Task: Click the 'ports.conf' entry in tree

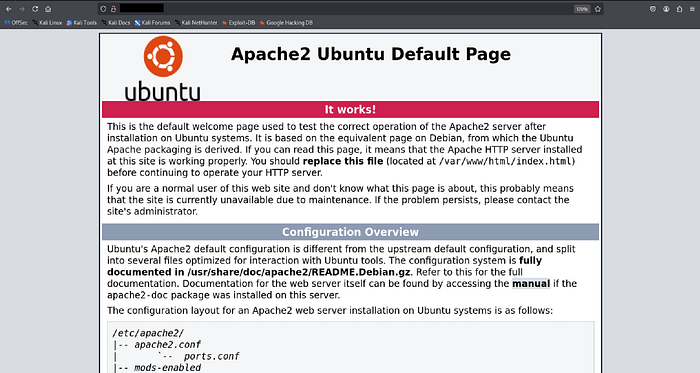Action: tap(211, 356)
